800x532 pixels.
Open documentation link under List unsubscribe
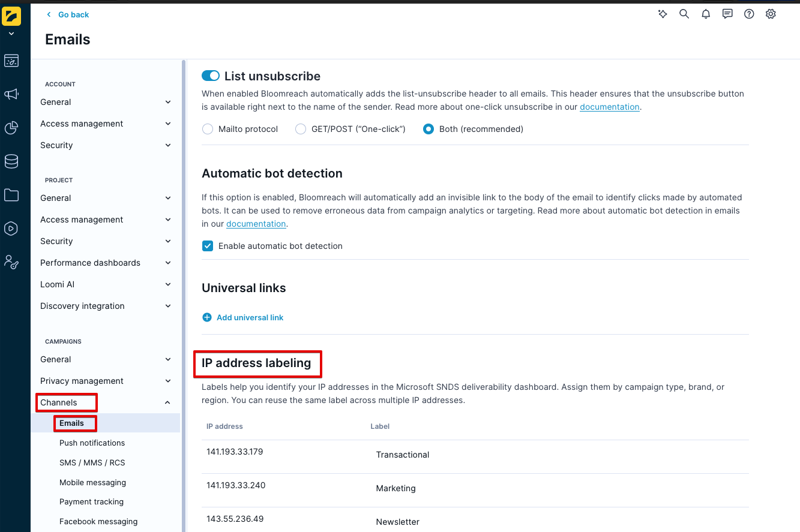pos(609,107)
